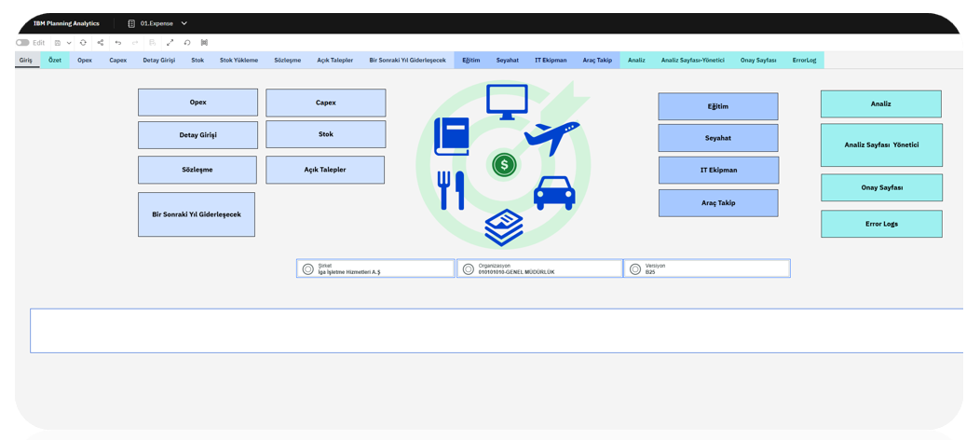Click the empty text box below selectors
This screenshot has height=440, width=980.
pos(494,331)
